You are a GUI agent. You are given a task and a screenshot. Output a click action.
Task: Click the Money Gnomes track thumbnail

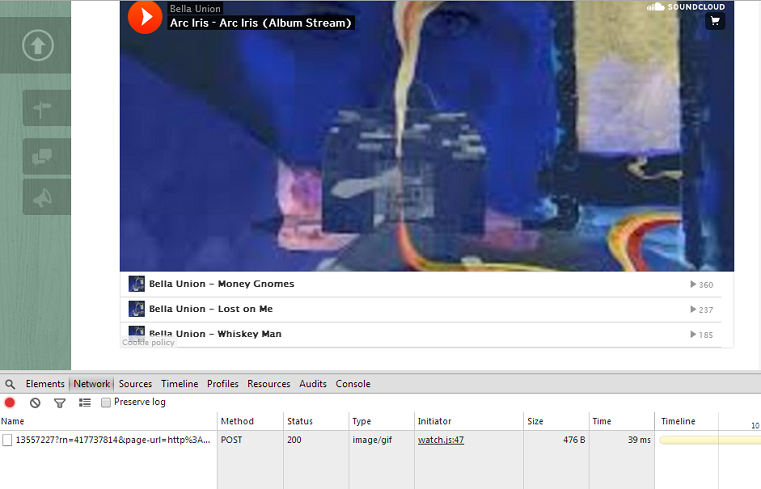pyautogui.click(x=136, y=284)
